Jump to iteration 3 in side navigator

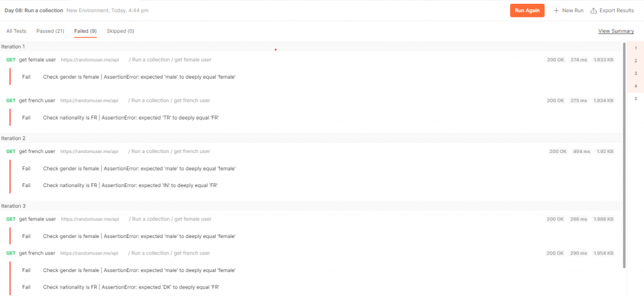pyautogui.click(x=635, y=73)
